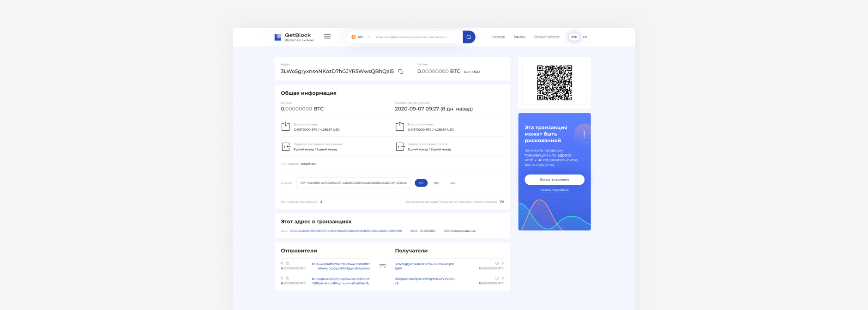Open sender address bc1qu4ekhuffwmx8zzucxw4v9cen8fd9
The height and width of the screenshot is (310, 868).
(x=341, y=266)
